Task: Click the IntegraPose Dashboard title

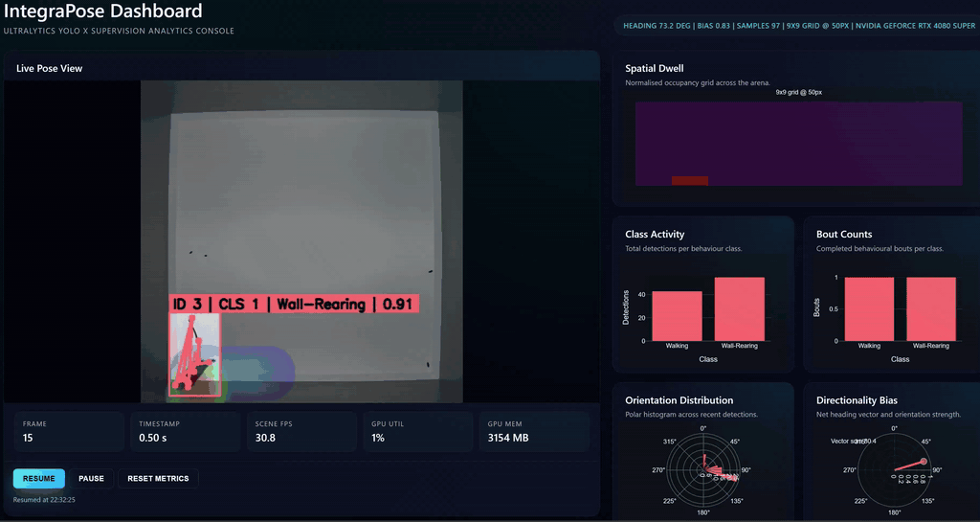Action: click(103, 11)
